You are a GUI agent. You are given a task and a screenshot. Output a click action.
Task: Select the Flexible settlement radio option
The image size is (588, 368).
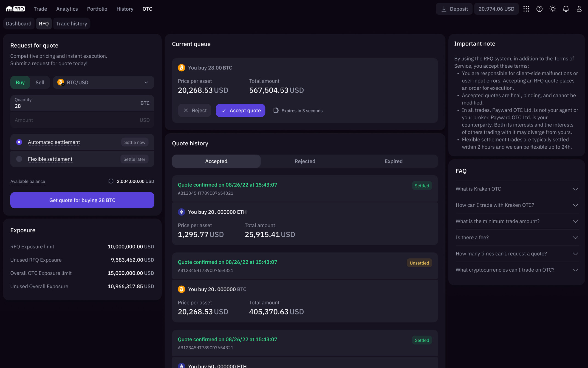(19, 159)
